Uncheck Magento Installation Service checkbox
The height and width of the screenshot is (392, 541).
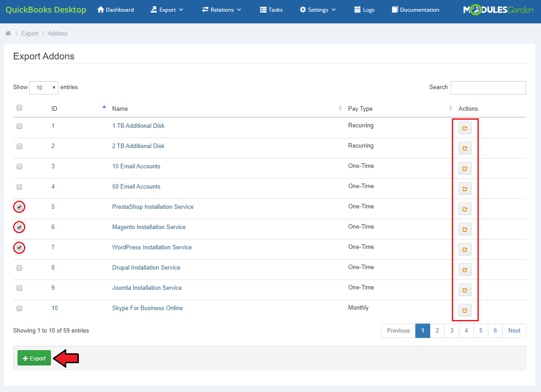pos(19,228)
